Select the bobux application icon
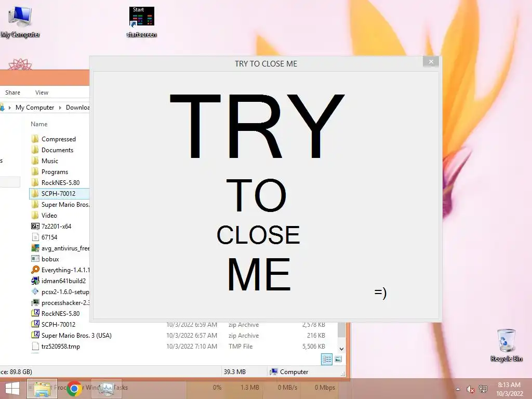This screenshot has width=532, height=399. 35,259
